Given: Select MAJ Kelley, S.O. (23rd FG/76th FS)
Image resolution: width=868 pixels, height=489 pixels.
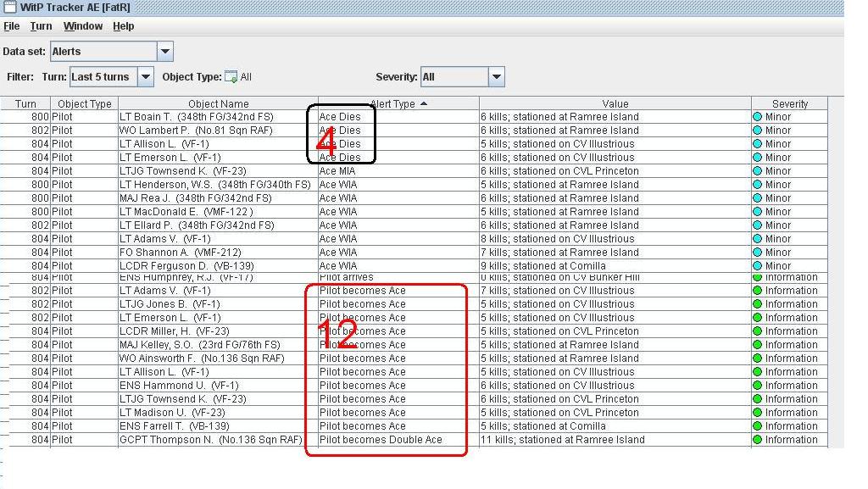Looking at the screenshot, I should pyautogui.click(x=200, y=345).
